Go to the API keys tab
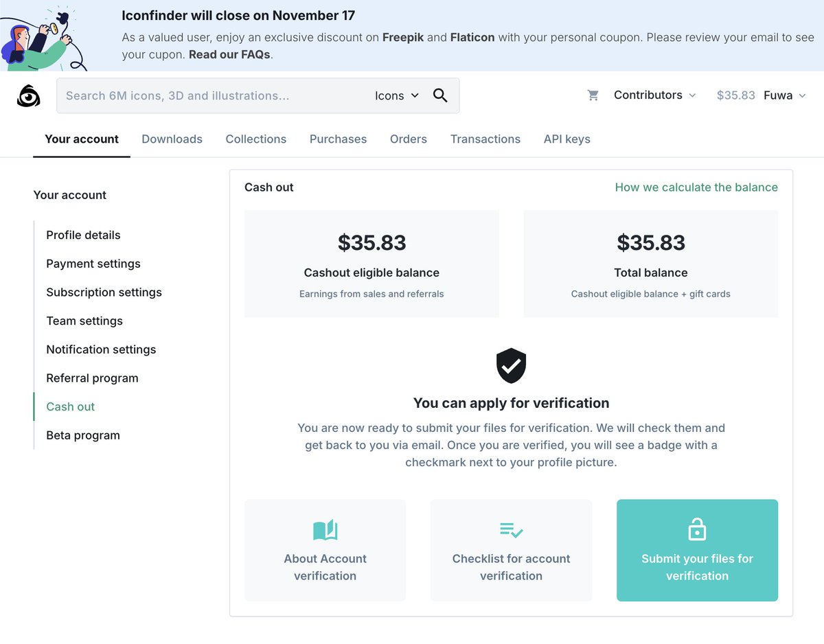The width and height of the screenshot is (824, 644). (566, 139)
